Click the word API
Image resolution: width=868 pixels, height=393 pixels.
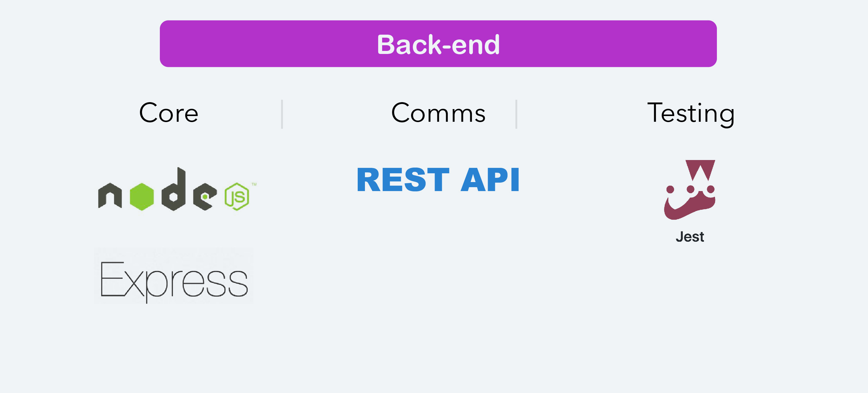490,180
